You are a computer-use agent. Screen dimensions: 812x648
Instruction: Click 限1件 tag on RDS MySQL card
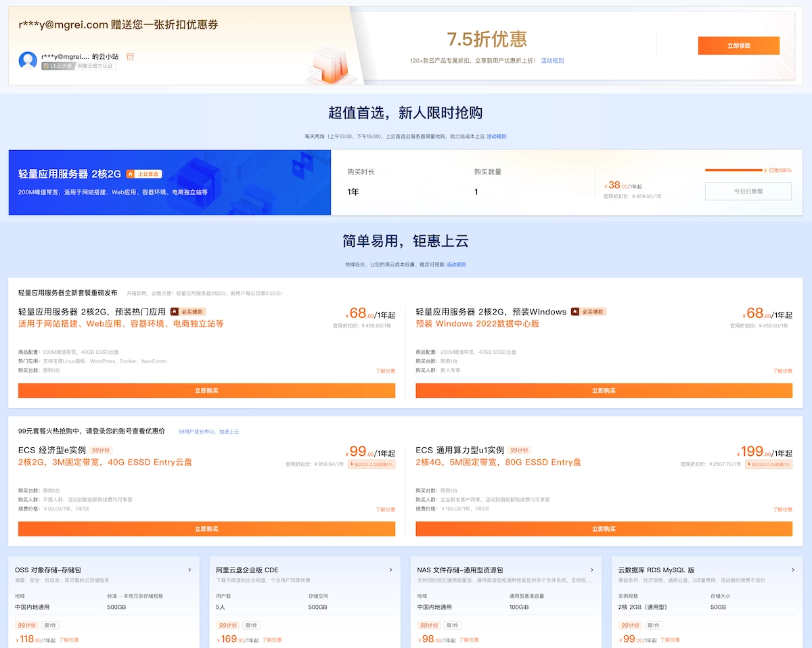click(654, 626)
